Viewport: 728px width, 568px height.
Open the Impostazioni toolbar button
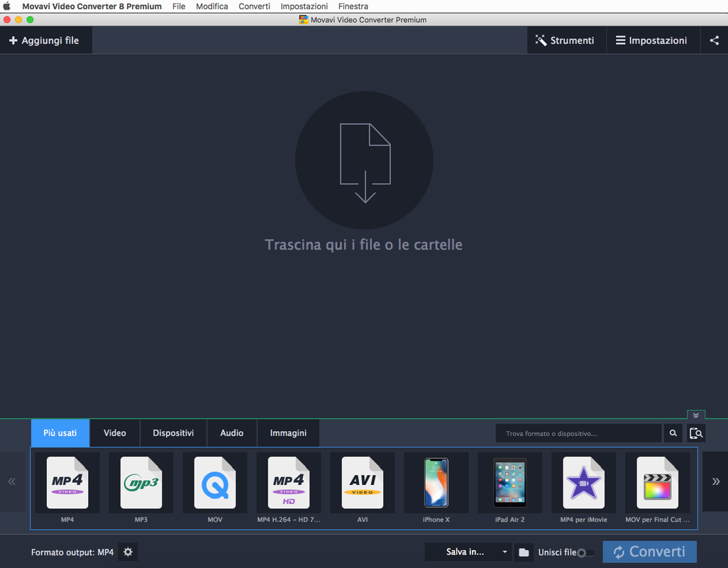653,40
